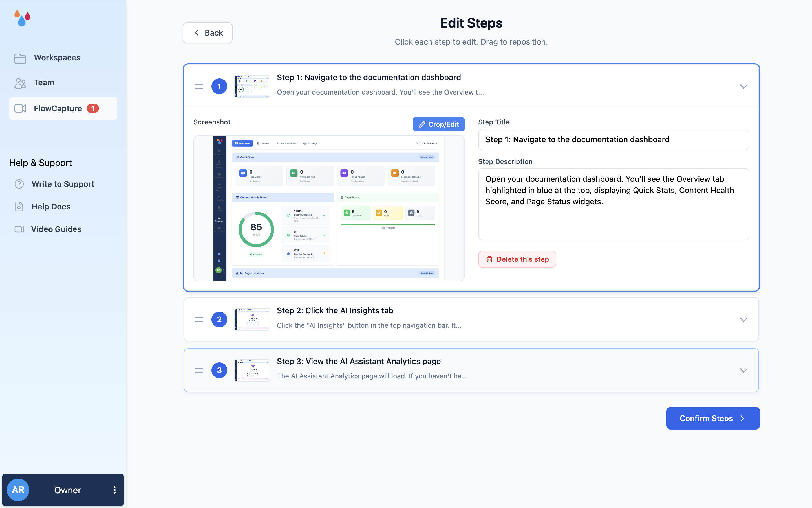Click the FlowCapture notification badge
The height and width of the screenshot is (508, 812).
(x=92, y=109)
